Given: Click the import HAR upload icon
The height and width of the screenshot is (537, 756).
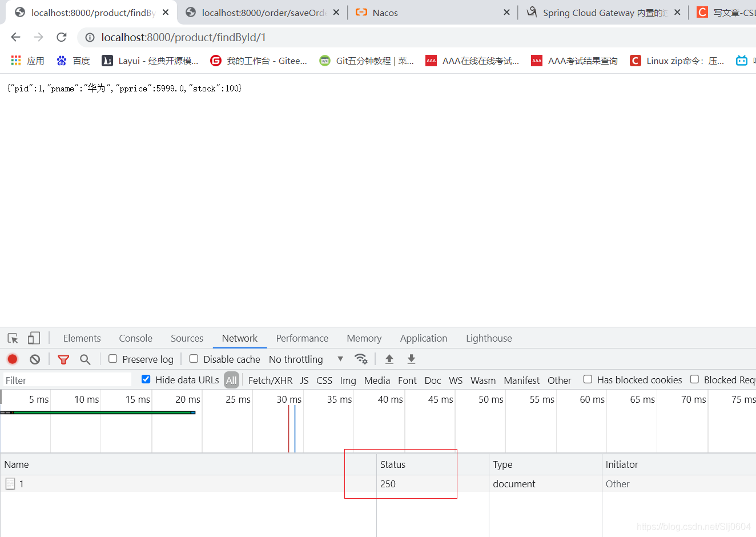Looking at the screenshot, I should click(389, 359).
